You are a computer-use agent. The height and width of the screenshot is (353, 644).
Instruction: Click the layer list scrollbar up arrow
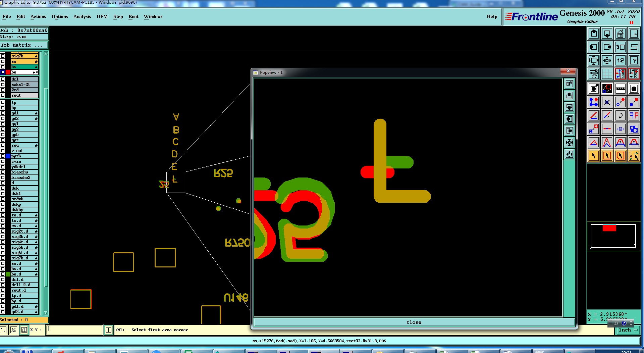(x=46, y=54)
